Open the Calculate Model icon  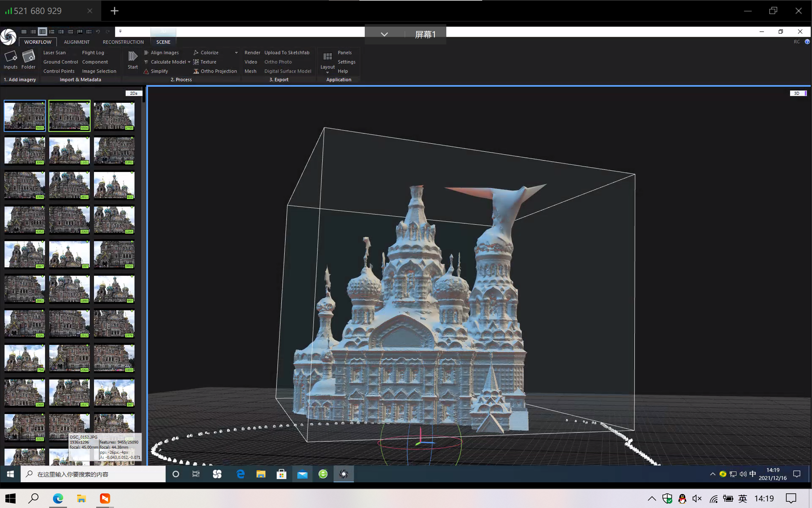click(x=144, y=62)
